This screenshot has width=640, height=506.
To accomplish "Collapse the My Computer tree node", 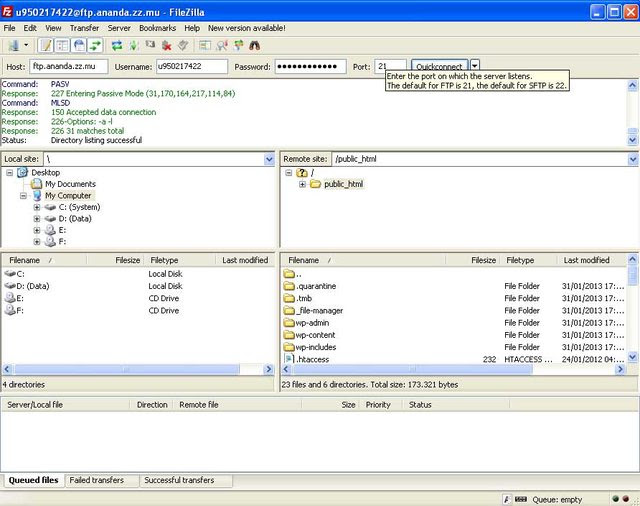I will [x=23, y=195].
